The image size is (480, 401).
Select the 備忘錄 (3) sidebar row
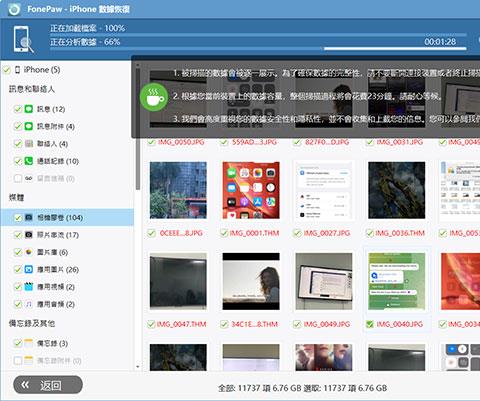coord(67,343)
